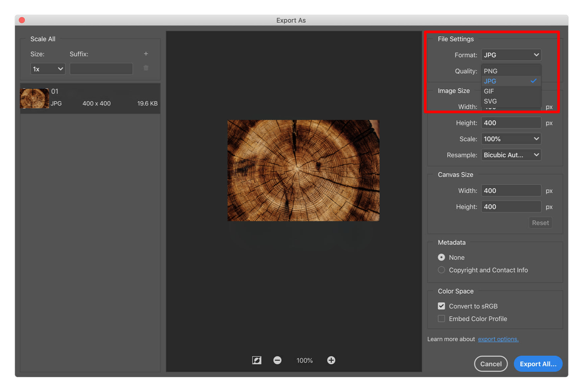
Task: Zoom out of the preview image
Action: [x=277, y=360]
